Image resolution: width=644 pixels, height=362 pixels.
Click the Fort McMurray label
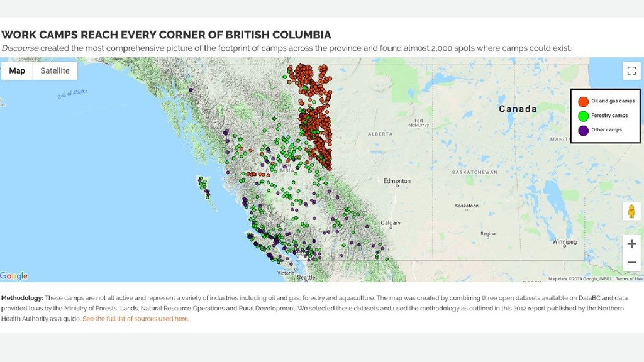click(x=418, y=123)
